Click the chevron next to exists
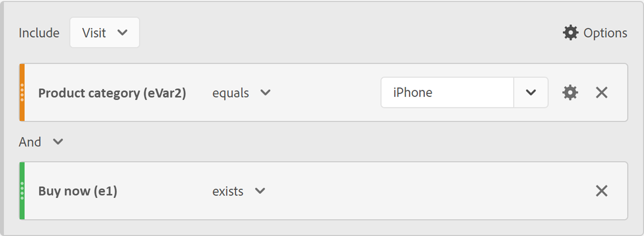Image resolution: width=644 pixels, height=236 pixels. (x=260, y=191)
